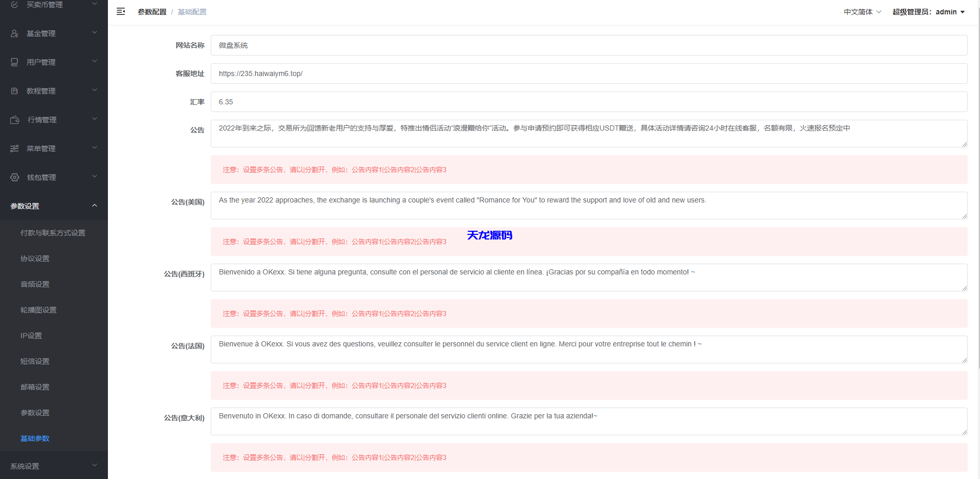Click the 钱包管理 gear icon
This screenshot has width=980, height=479.
coord(15,177)
